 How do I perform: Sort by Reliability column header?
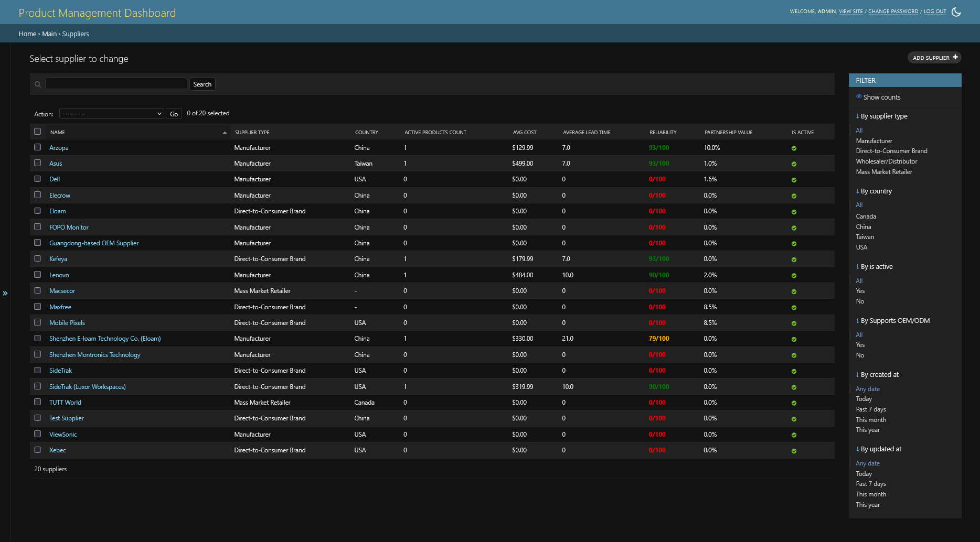pos(663,133)
